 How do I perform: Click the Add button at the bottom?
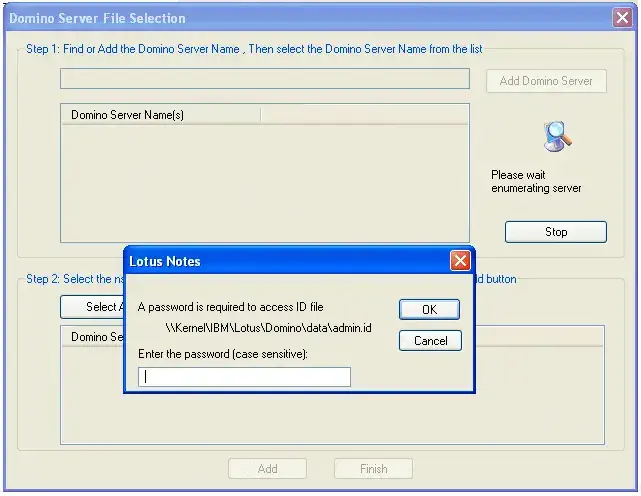click(267, 469)
